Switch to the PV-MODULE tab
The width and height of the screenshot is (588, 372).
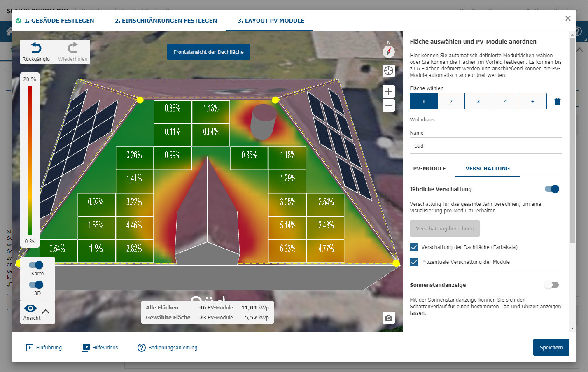(429, 168)
